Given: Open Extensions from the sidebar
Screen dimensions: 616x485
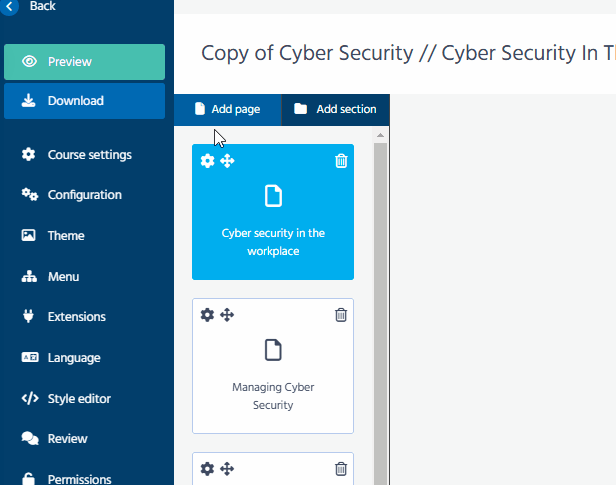Looking at the screenshot, I should click(x=76, y=317).
